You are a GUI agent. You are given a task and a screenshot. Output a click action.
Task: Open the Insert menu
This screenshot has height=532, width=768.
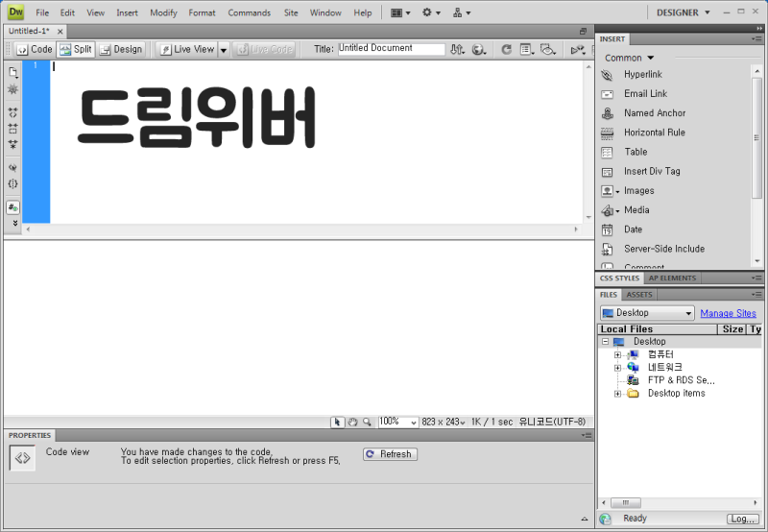pos(127,12)
